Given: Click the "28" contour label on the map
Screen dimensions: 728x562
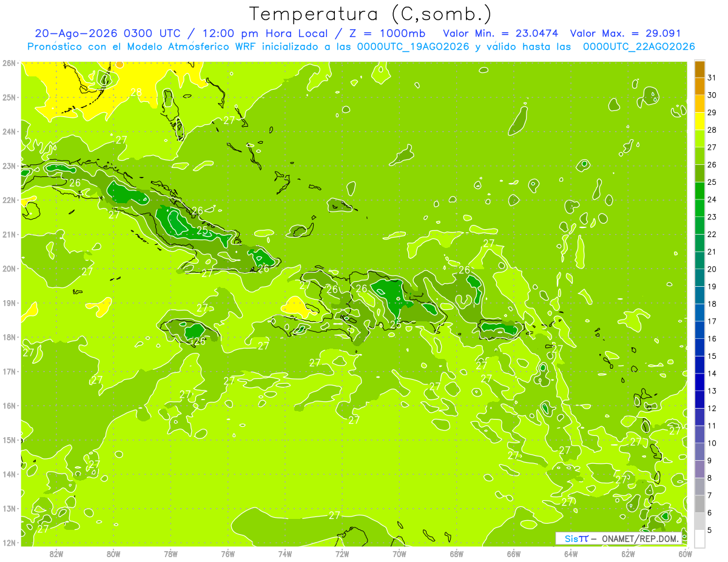Looking at the screenshot, I should [x=136, y=92].
